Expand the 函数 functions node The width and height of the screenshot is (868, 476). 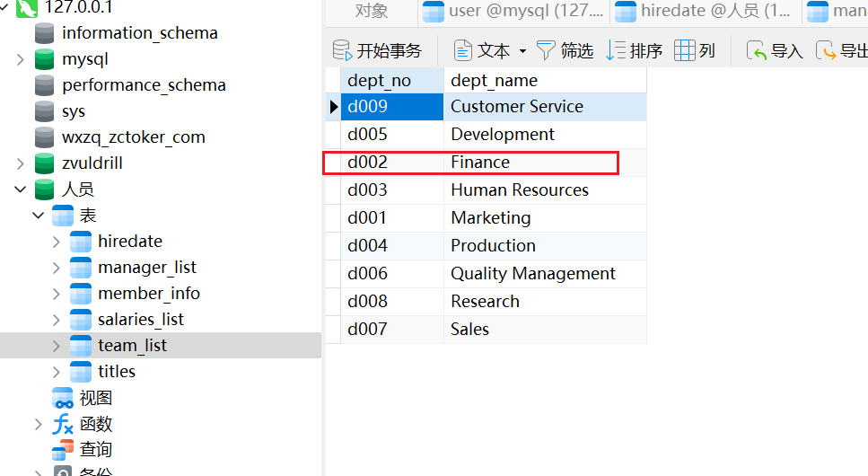coord(39,425)
